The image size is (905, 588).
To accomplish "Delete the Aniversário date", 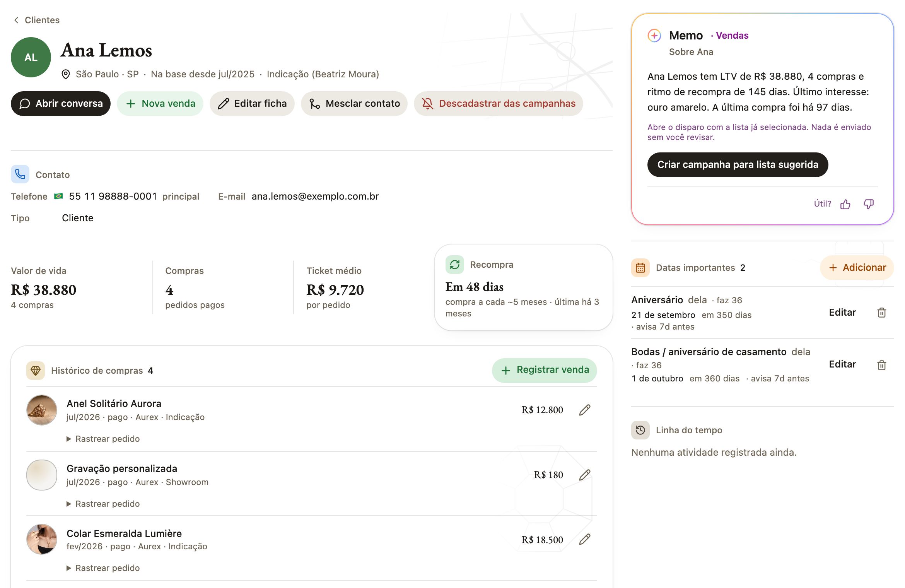I will tap(882, 313).
